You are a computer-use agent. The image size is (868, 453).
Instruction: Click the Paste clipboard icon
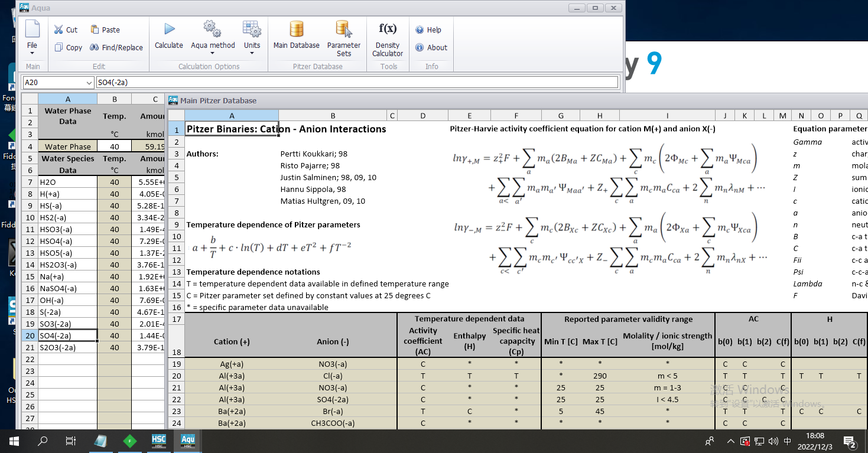point(95,30)
